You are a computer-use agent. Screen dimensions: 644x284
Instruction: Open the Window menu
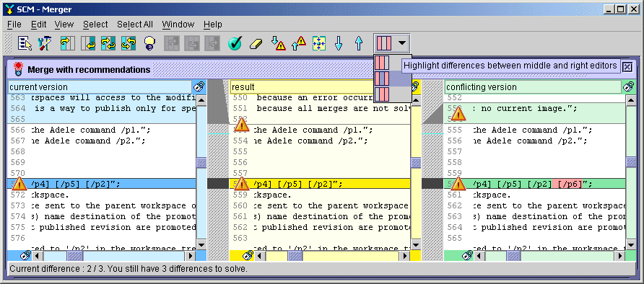pos(178,25)
